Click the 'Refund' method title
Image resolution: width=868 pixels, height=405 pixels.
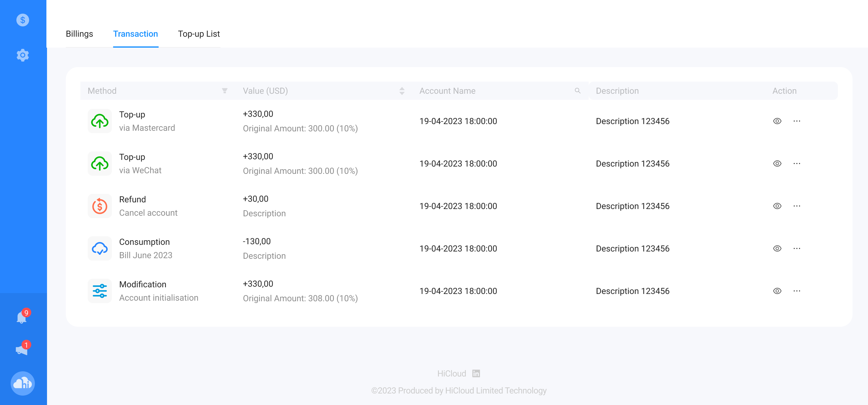(133, 199)
